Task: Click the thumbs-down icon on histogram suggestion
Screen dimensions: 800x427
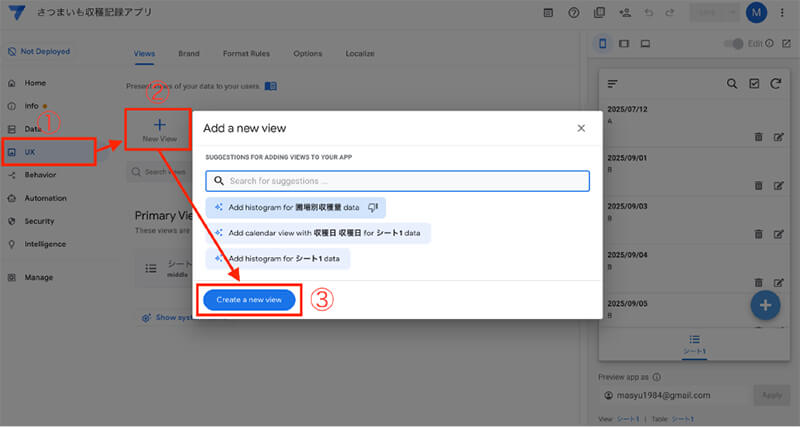Action: click(x=373, y=207)
